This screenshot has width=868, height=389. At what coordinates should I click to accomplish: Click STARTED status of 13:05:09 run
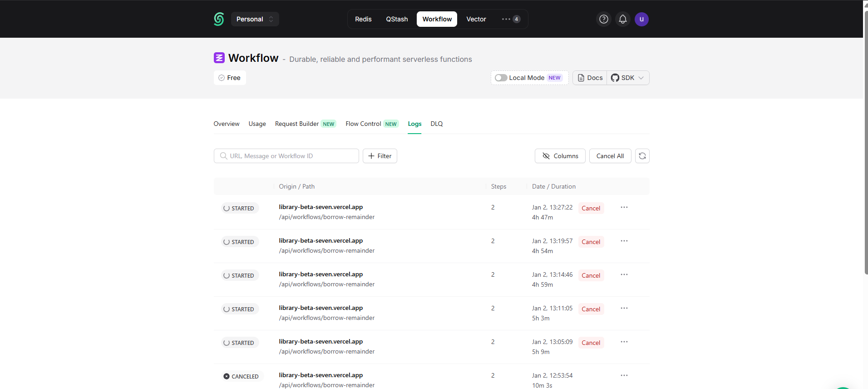[240, 343]
